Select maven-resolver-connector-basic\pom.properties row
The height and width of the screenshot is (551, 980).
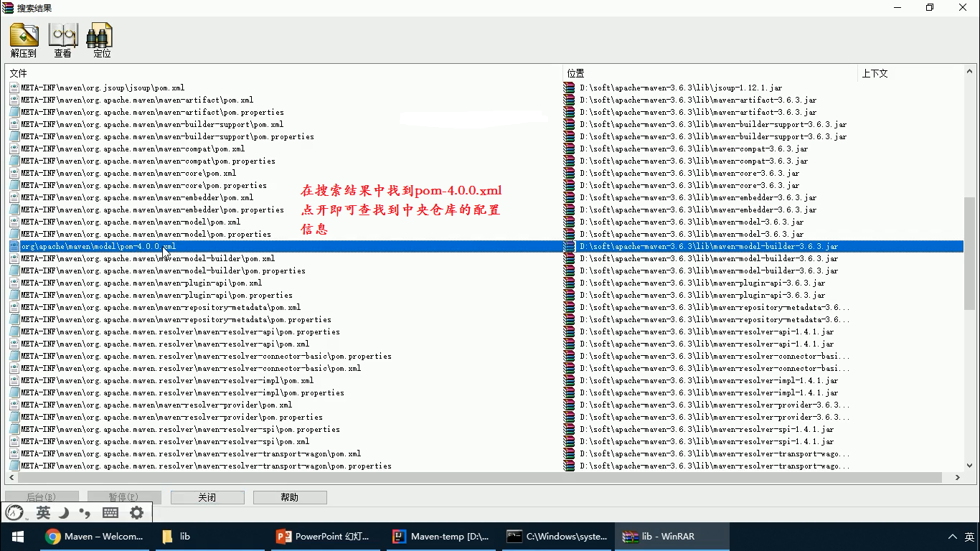point(485,356)
